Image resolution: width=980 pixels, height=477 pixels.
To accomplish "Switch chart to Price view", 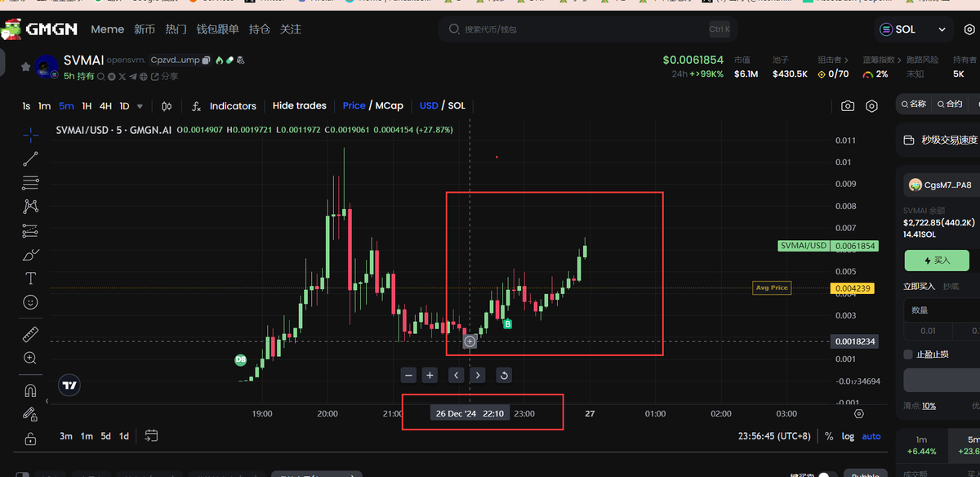I will pyautogui.click(x=354, y=106).
